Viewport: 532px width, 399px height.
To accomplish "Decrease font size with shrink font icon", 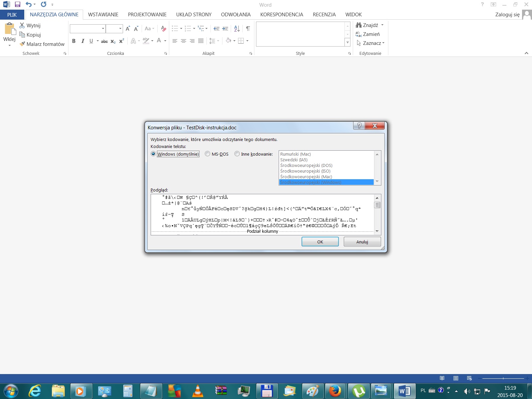I will point(136,29).
